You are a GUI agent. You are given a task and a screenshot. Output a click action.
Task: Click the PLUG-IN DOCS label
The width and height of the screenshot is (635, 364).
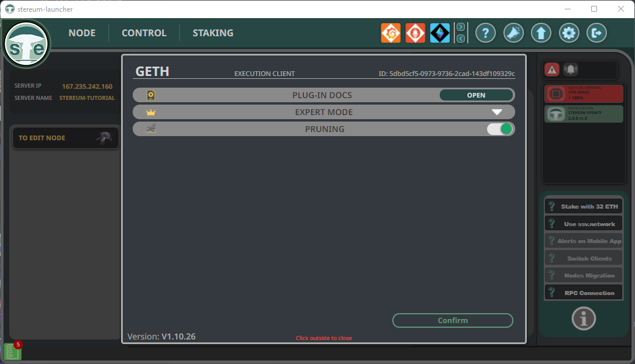[322, 95]
